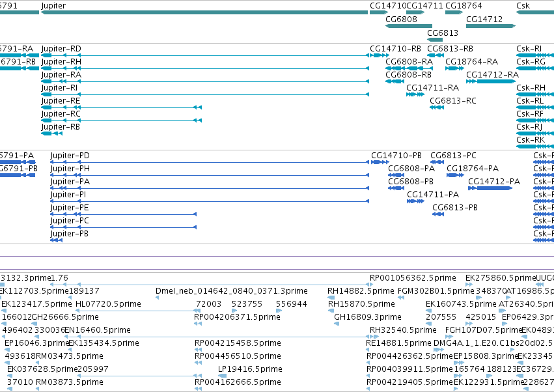The width and height of the screenshot is (554, 392).
Task: Select the CG18764-RA transcript label
Action: [472, 62]
